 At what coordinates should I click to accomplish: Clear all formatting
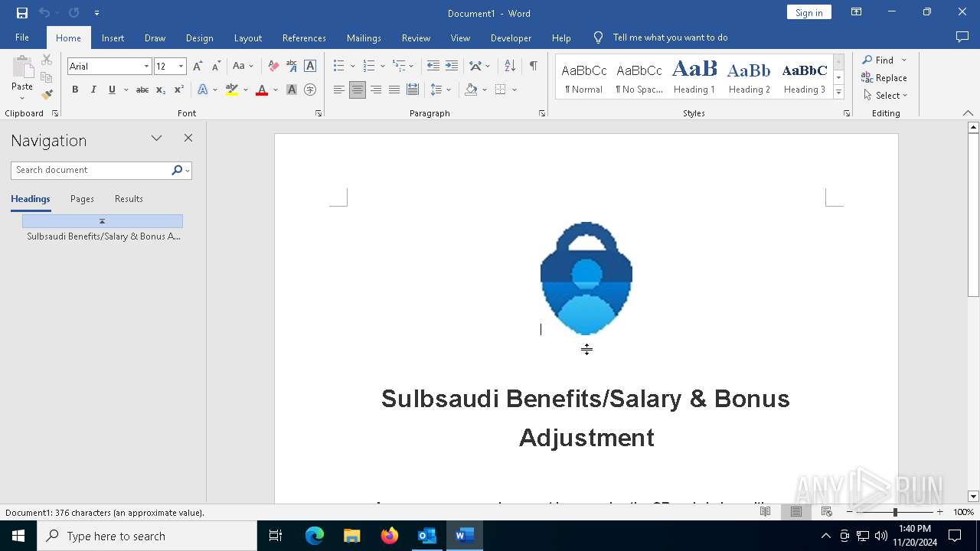coord(273,67)
